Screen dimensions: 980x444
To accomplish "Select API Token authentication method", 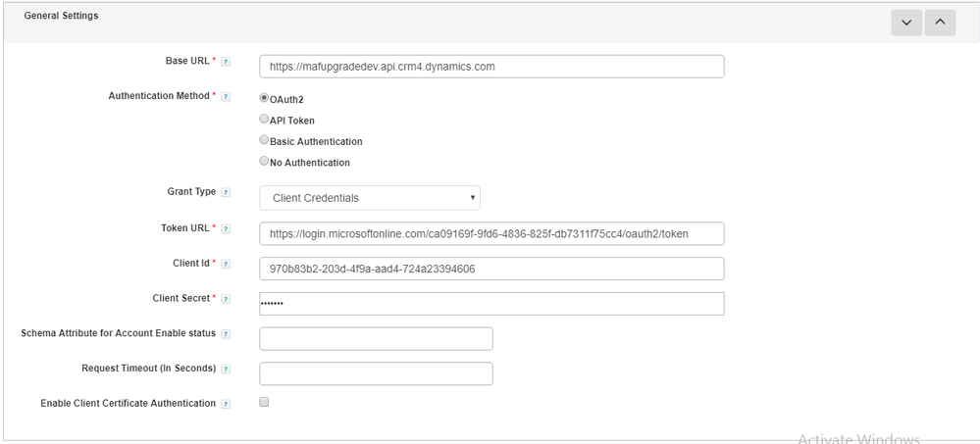I will (x=264, y=120).
